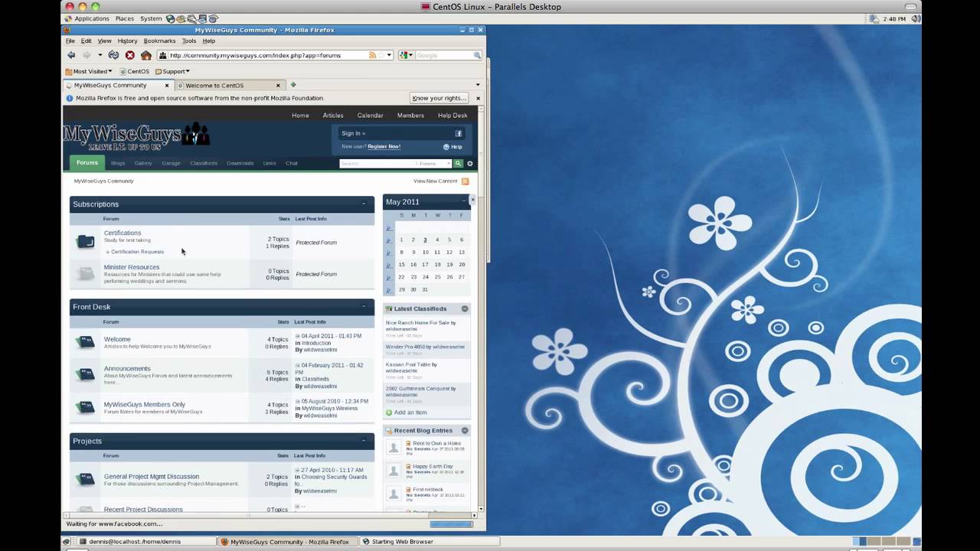Select May 3 in the calendar
The height and width of the screenshot is (551, 980).
click(x=425, y=240)
